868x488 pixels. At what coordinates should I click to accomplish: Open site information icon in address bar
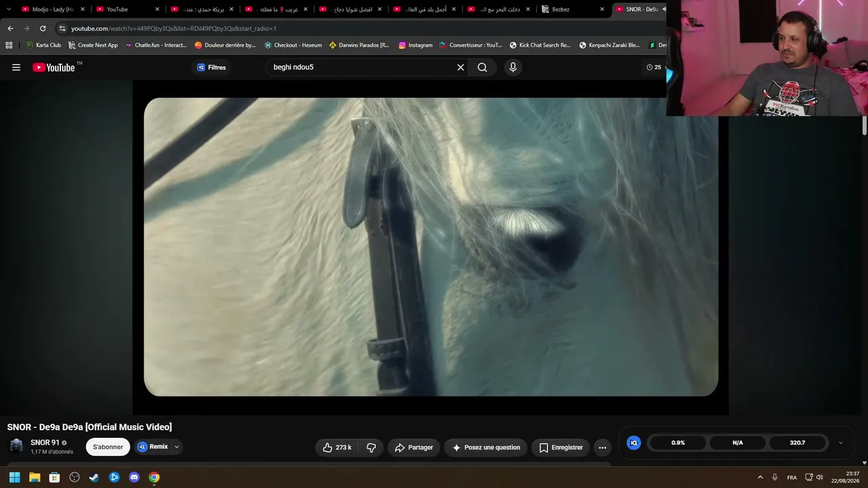click(62, 28)
